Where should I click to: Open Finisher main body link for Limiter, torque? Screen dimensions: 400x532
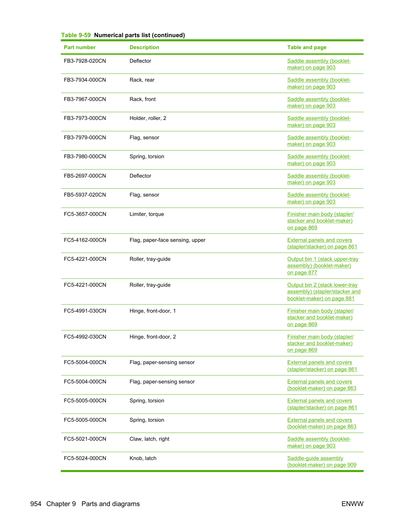[x=320, y=221]
